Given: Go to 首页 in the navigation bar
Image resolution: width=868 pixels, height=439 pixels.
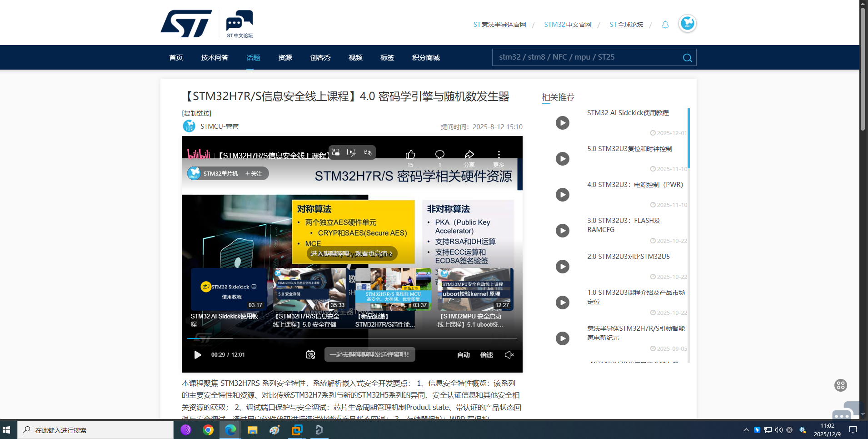Looking at the screenshot, I should pos(176,58).
